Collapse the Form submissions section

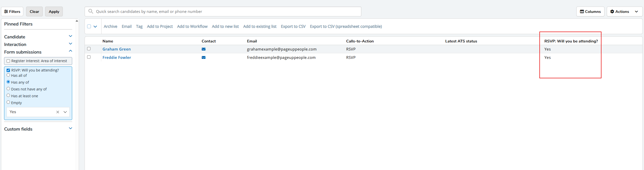(70, 51)
